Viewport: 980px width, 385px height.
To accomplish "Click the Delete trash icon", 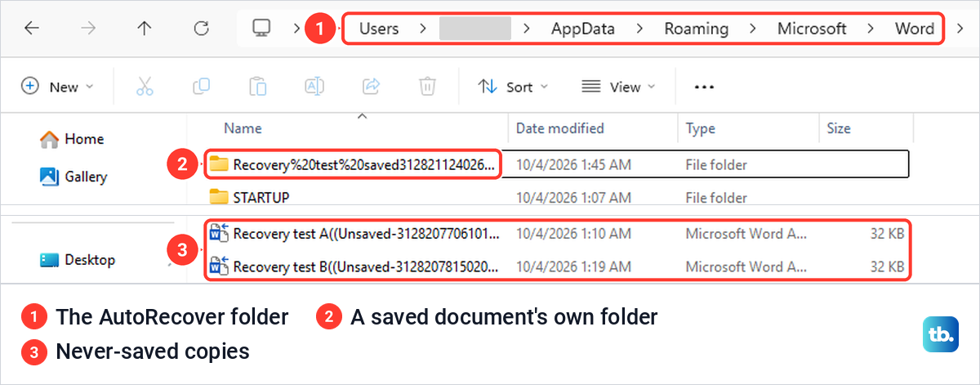I will click(x=427, y=87).
